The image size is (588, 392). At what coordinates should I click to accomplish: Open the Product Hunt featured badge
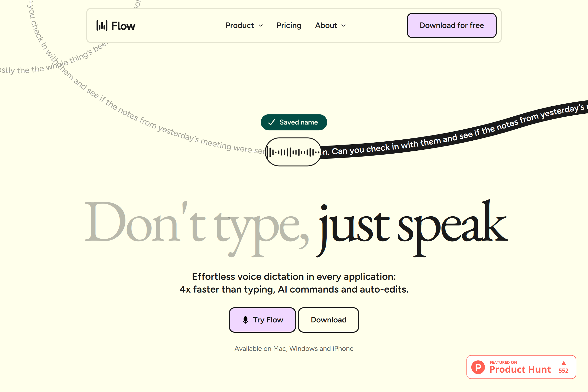click(521, 367)
